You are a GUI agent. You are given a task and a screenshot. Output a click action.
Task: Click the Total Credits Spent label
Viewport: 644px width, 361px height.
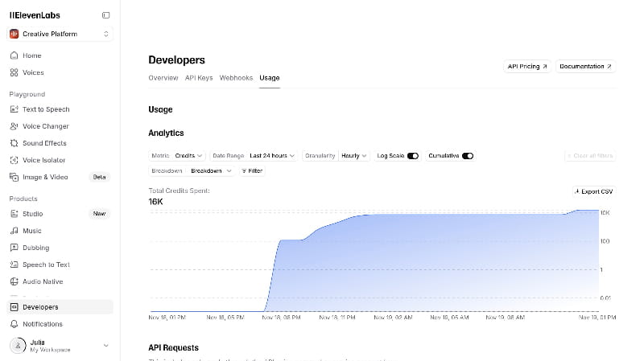coord(179,191)
